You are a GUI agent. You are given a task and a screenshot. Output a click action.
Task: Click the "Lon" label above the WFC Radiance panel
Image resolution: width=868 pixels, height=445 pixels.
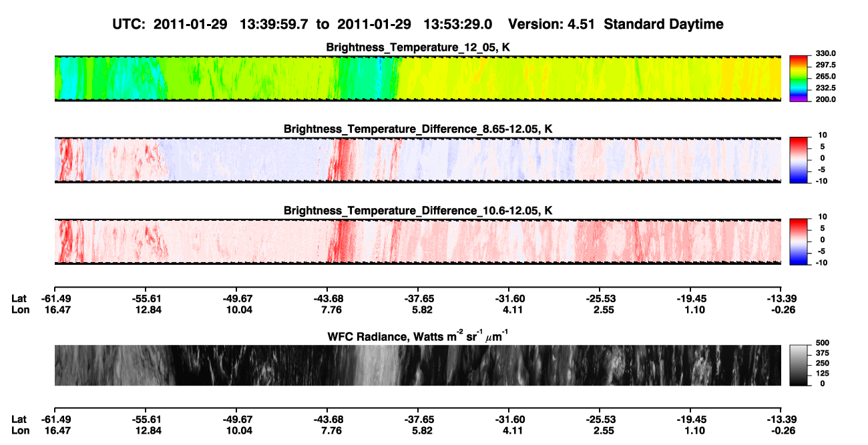[19, 310]
